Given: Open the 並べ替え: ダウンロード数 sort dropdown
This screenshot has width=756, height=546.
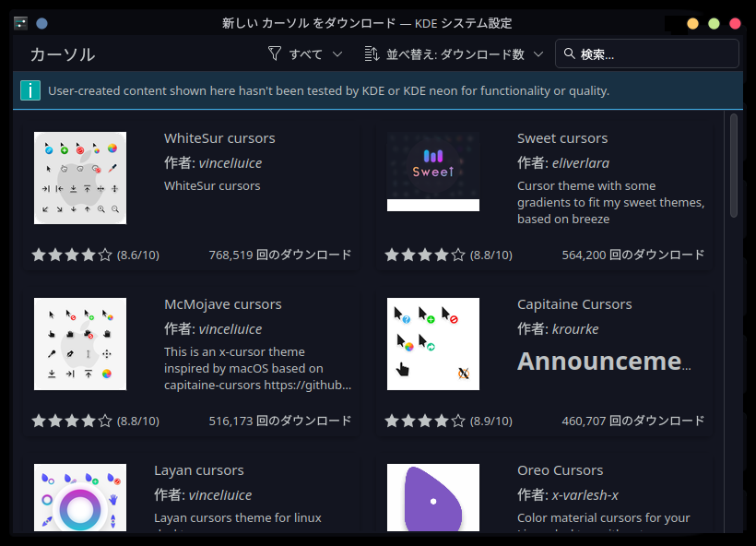Looking at the screenshot, I should pyautogui.click(x=454, y=54).
